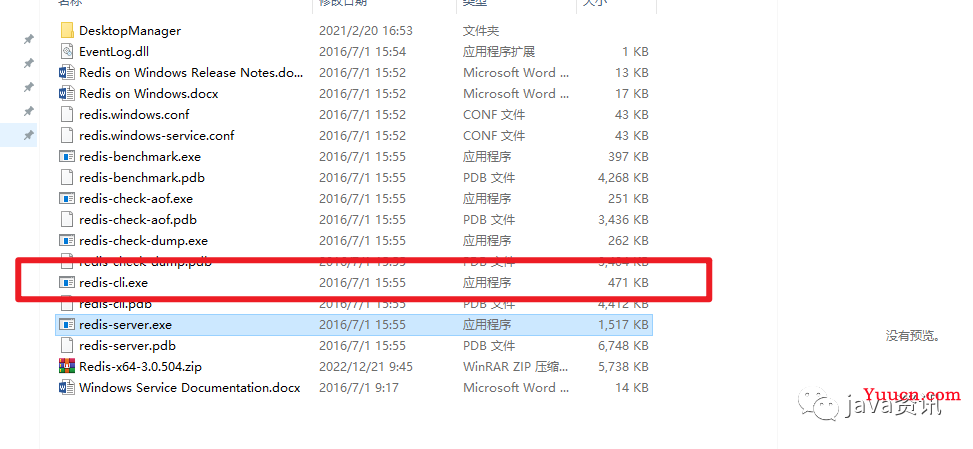The height and width of the screenshot is (449, 973).
Task: Click the redis-server.pdb file icon
Action: (x=67, y=345)
